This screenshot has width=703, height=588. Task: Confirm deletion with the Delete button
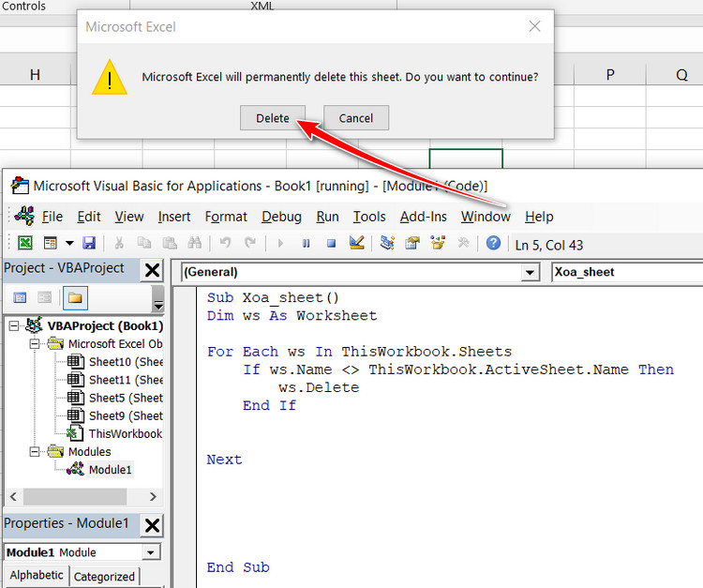tap(273, 118)
